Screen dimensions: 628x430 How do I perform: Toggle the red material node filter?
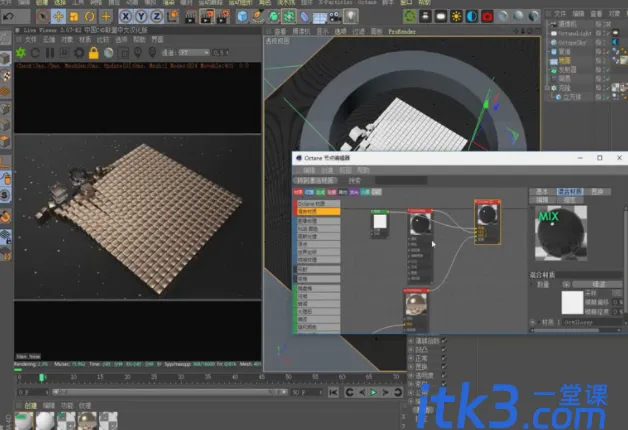298,192
